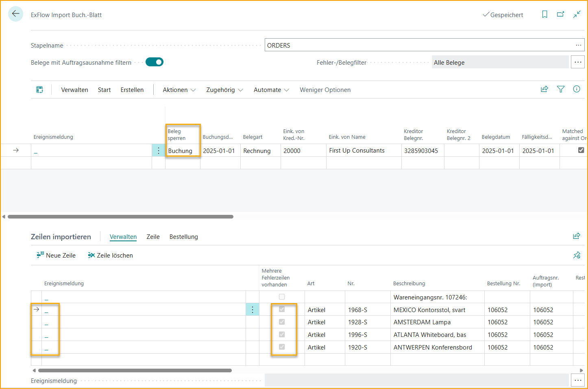588x389 pixels.
Task: Expand the Aktionen dropdown menu
Action: (x=179, y=90)
